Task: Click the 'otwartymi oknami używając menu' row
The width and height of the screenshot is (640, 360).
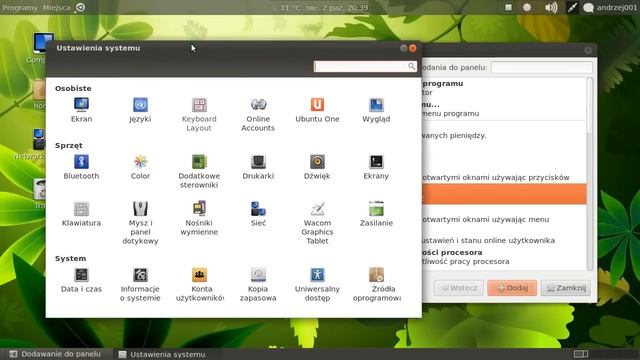Action: click(504, 220)
